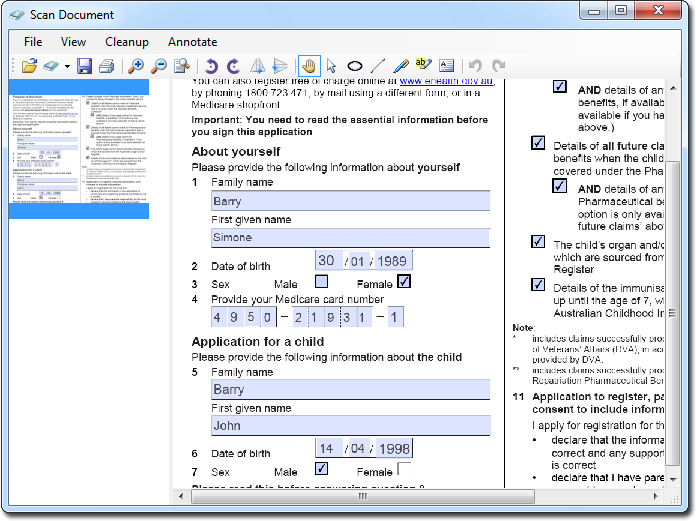
Task: Open the File menu
Action: pyautogui.click(x=33, y=42)
